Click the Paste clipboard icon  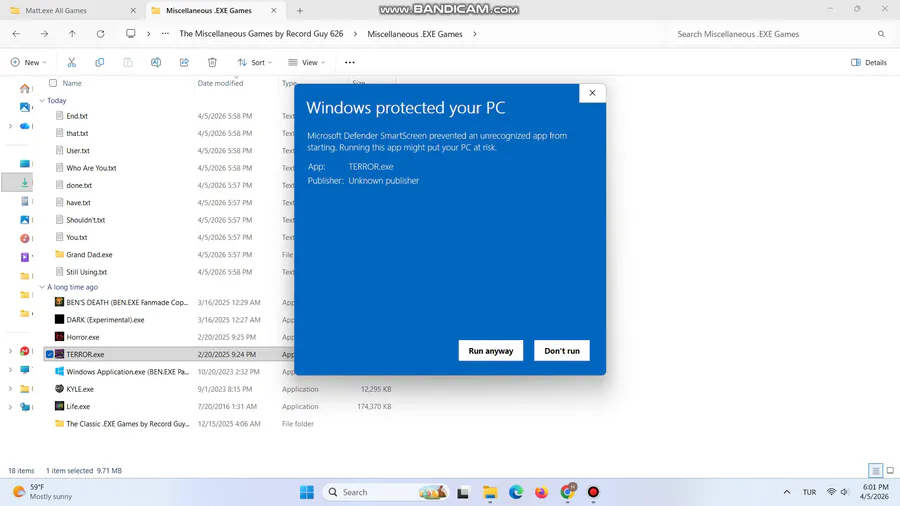[x=127, y=63]
